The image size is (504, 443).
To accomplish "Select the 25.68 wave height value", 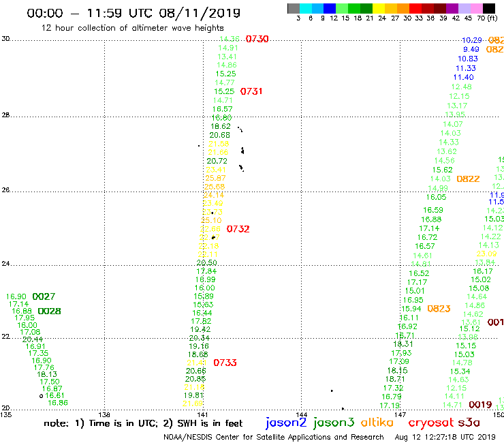I will 215,187.
